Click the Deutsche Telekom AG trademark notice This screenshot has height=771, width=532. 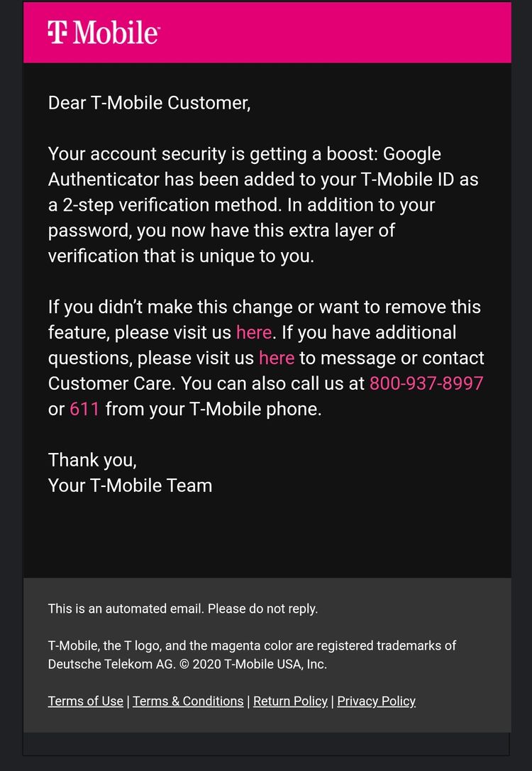(x=252, y=655)
